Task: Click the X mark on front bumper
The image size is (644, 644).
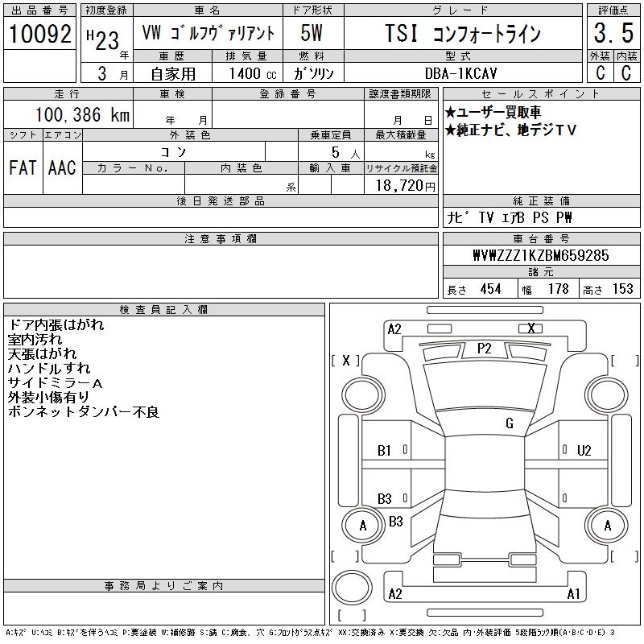Action: pos(530,328)
